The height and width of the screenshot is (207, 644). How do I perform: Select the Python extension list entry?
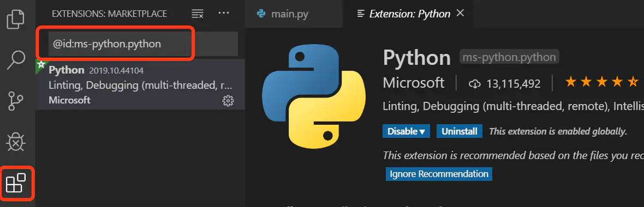click(x=140, y=84)
